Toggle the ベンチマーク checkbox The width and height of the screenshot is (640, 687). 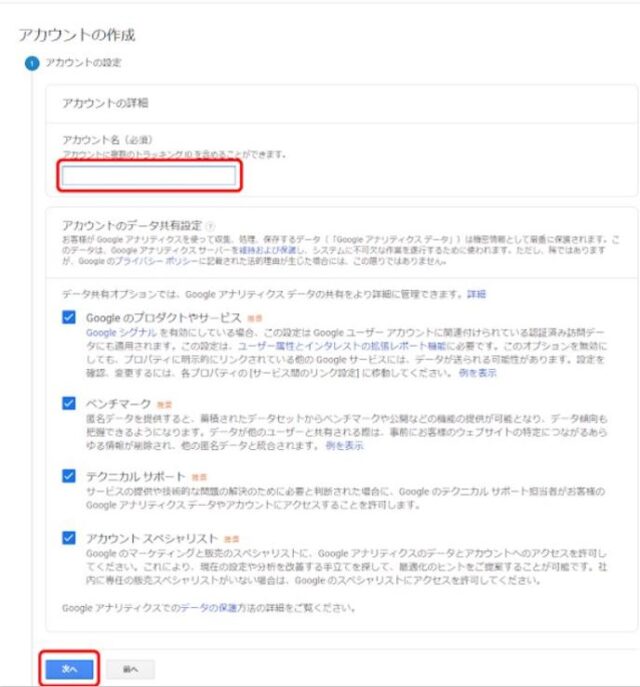click(x=69, y=403)
